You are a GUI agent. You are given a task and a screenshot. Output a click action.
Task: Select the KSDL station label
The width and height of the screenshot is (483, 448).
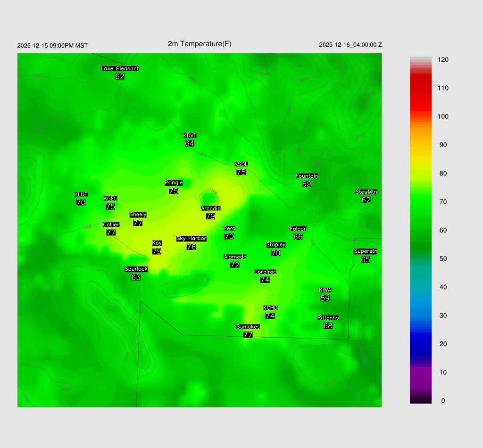241,164
